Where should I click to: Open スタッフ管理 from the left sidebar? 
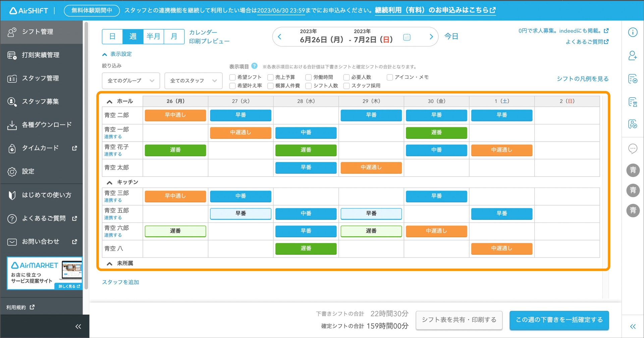click(40, 78)
